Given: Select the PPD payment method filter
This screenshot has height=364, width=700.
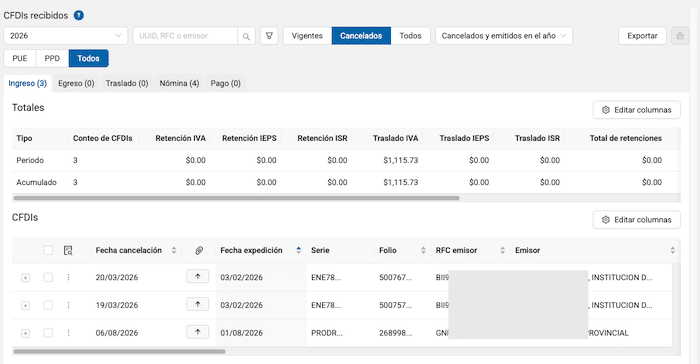Looking at the screenshot, I should click(x=52, y=59).
